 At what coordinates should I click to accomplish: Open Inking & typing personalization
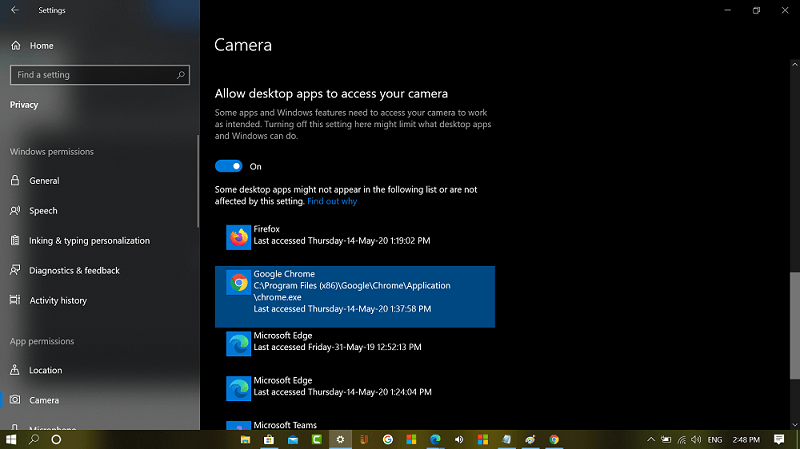[x=89, y=241]
